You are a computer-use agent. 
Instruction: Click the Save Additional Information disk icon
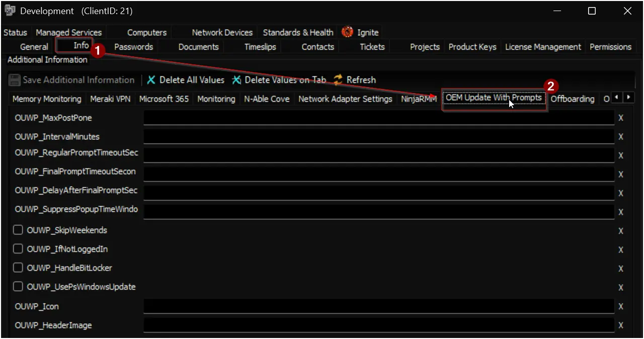click(15, 80)
